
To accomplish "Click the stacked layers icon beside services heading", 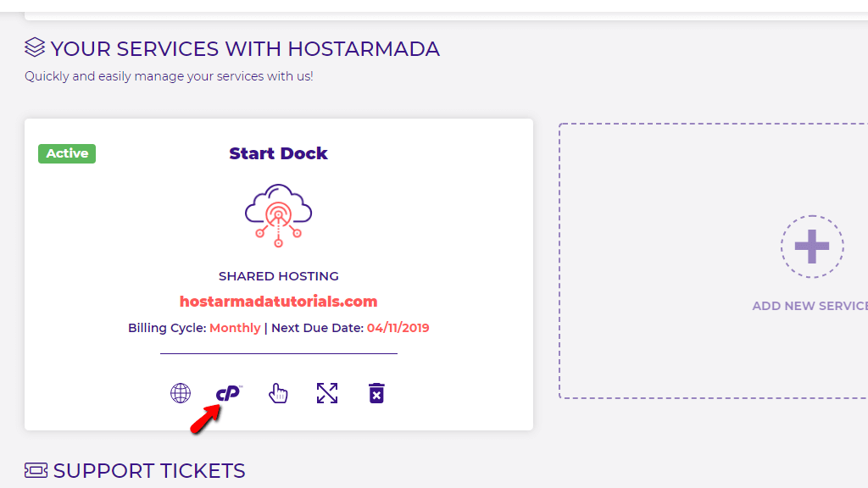I will click(35, 47).
